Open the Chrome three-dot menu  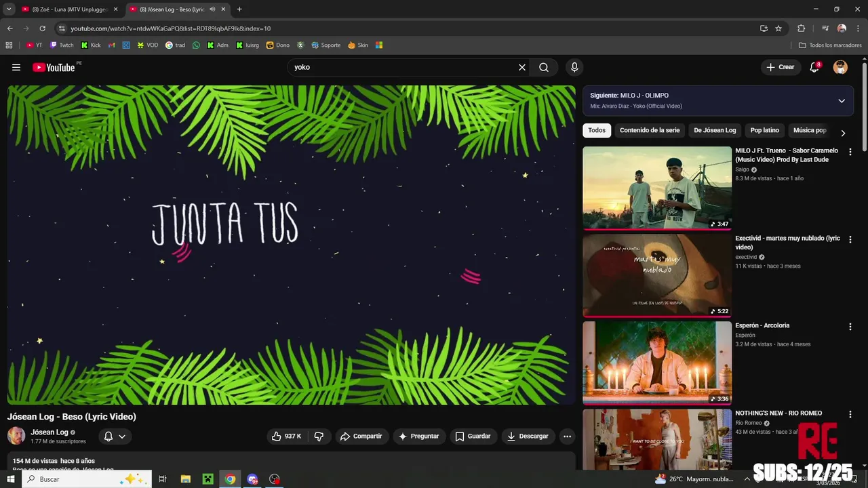tap(857, 28)
